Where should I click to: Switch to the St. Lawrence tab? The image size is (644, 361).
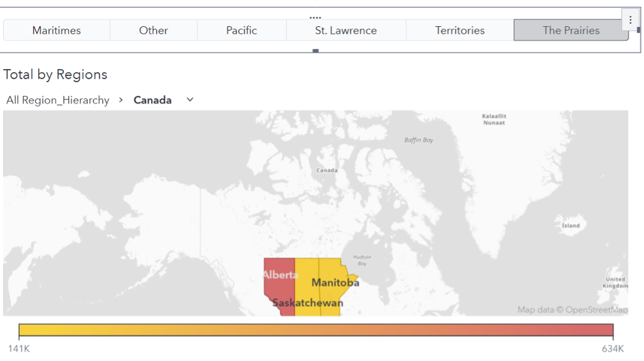[346, 30]
